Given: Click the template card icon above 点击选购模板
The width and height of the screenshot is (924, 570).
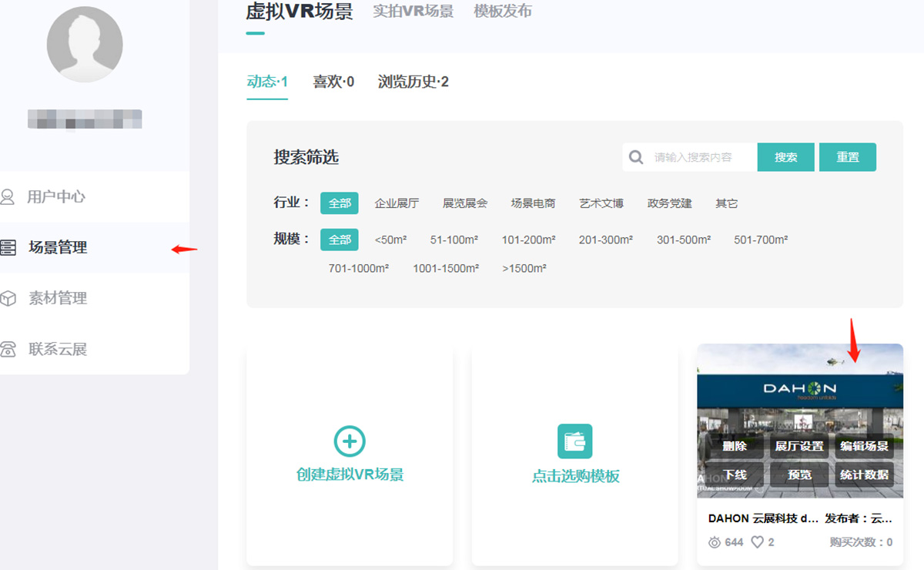Looking at the screenshot, I should click(x=574, y=441).
